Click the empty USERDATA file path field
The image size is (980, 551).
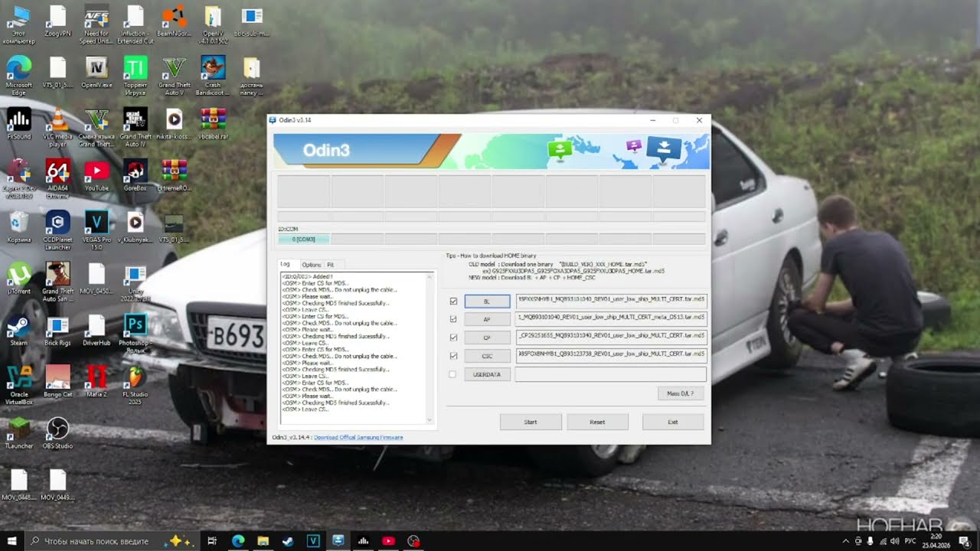point(611,374)
